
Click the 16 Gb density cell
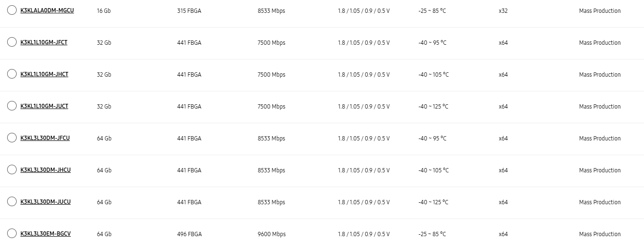coord(104,11)
